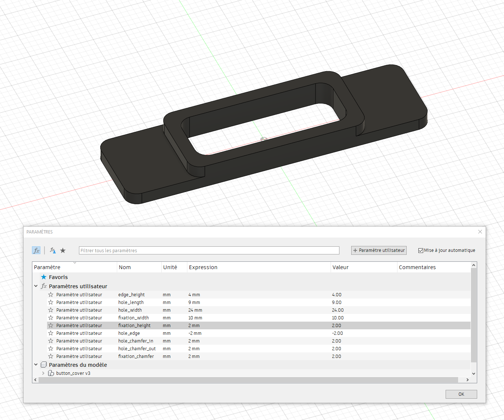This screenshot has width=504, height=420.
Task: Favorite the hole_width parameter star
Action: click(x=50, y=310)
